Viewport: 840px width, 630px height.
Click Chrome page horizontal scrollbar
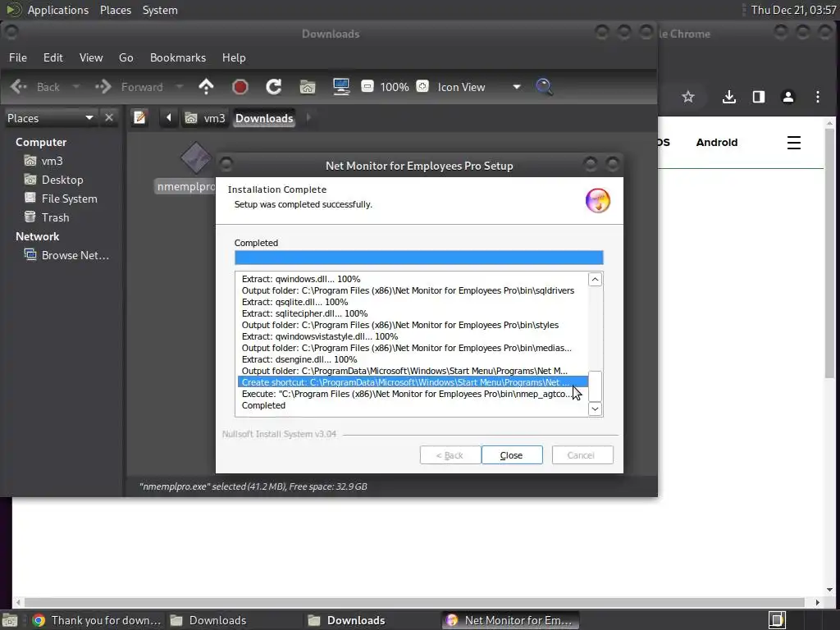coord(414,602)
